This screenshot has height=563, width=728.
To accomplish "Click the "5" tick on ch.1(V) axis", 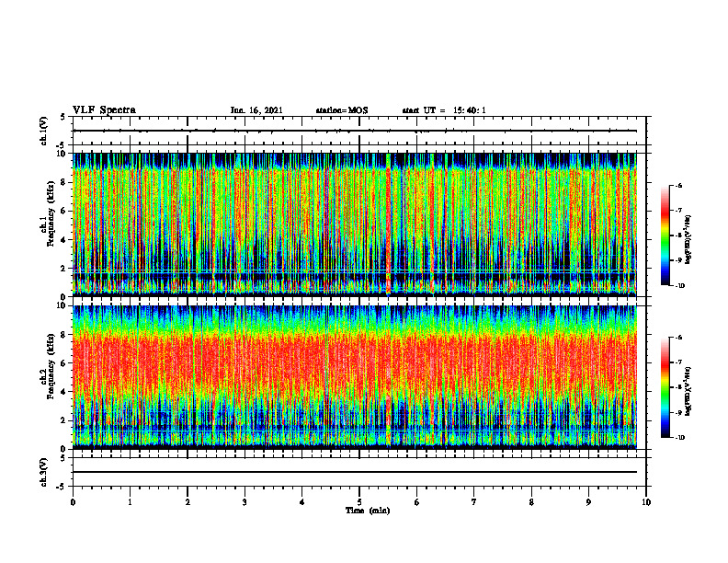I will pos(64,117).
